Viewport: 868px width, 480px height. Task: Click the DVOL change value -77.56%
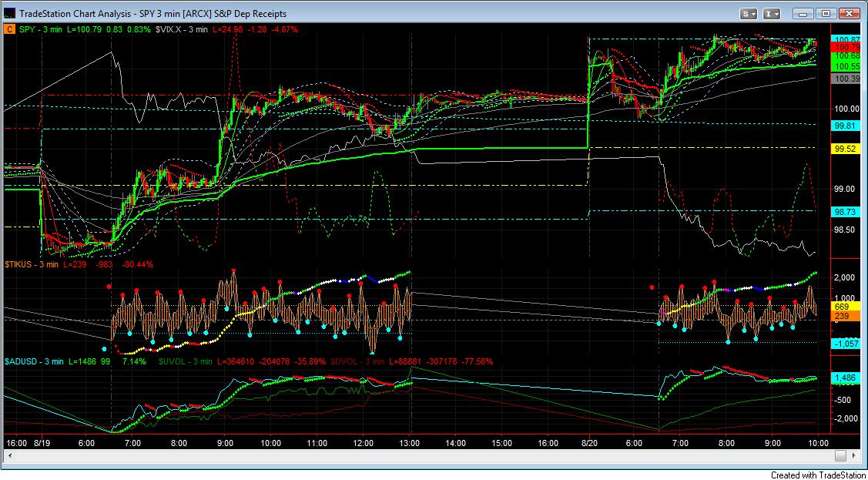478,361
